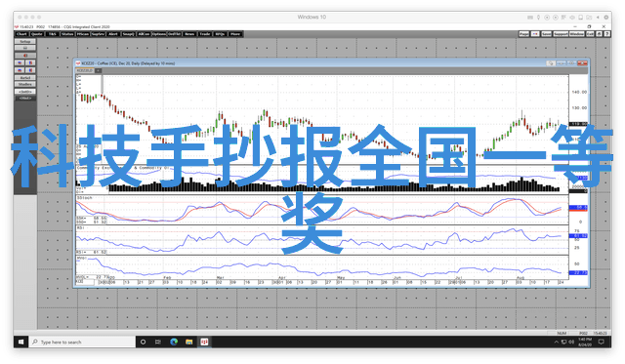
Task: Select the IntD sidebar button
Action: click(25, 91)
